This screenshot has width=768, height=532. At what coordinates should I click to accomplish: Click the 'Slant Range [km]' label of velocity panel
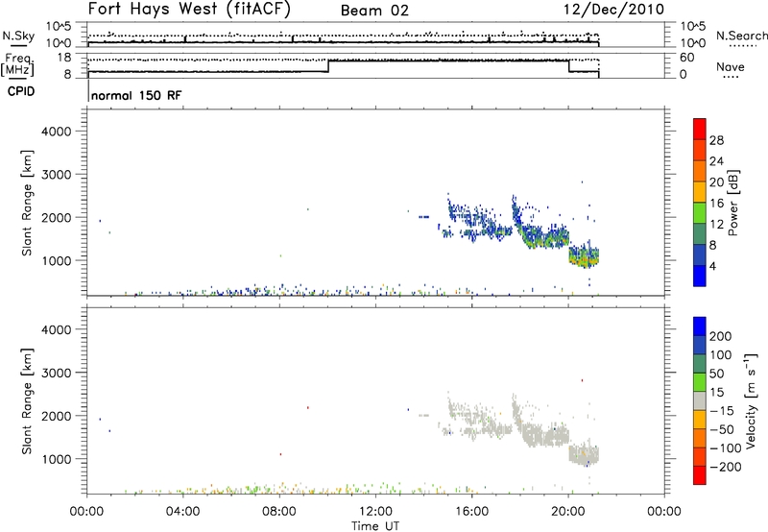coord(27,401)
